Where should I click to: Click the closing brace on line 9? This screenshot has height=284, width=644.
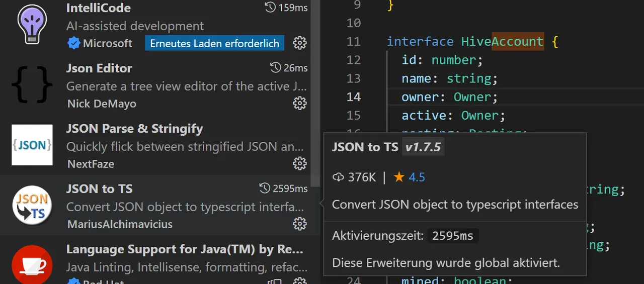[390, 5]
